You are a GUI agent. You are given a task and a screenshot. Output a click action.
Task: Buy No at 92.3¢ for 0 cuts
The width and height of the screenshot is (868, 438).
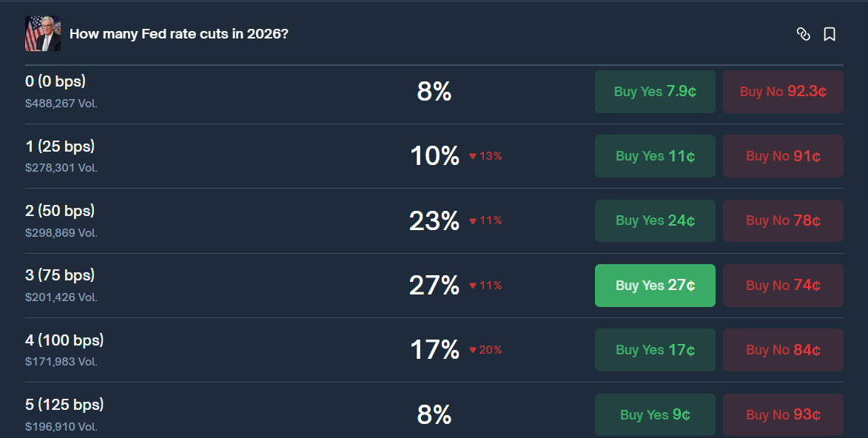point(783,91)
